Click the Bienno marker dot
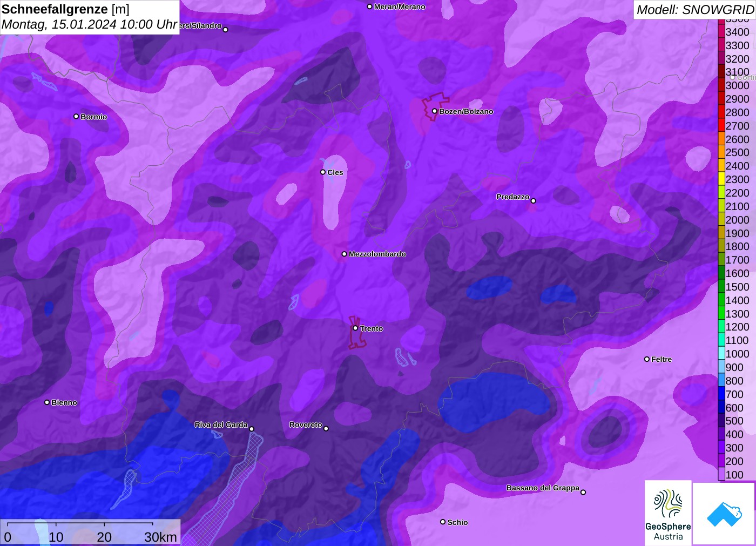This screenshot has height=546, width=756. (x=47, y=402)
